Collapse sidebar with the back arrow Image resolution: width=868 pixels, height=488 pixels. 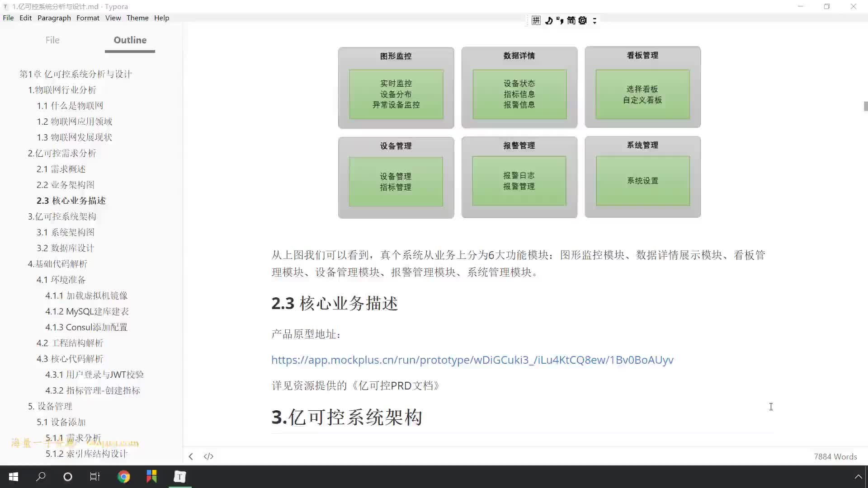pyautogui.click(x=191, y=456)
